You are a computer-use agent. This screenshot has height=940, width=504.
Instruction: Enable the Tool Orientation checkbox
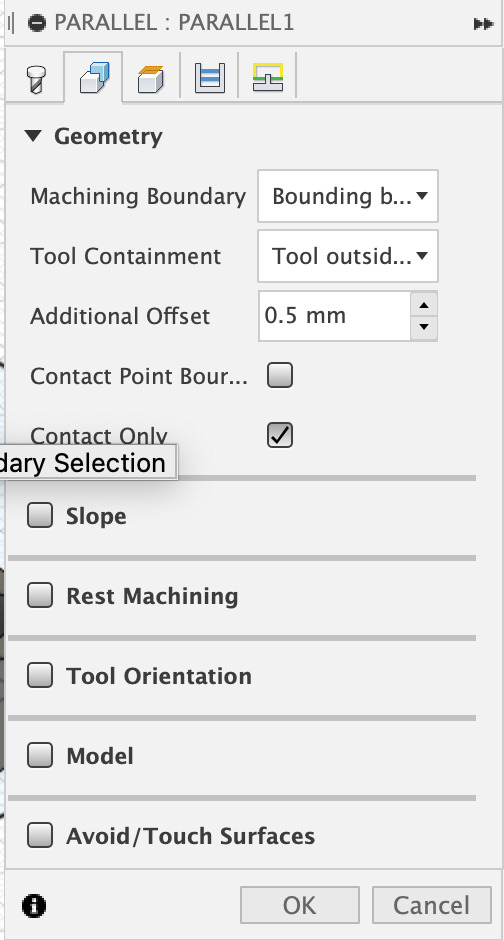coord(40,676)
